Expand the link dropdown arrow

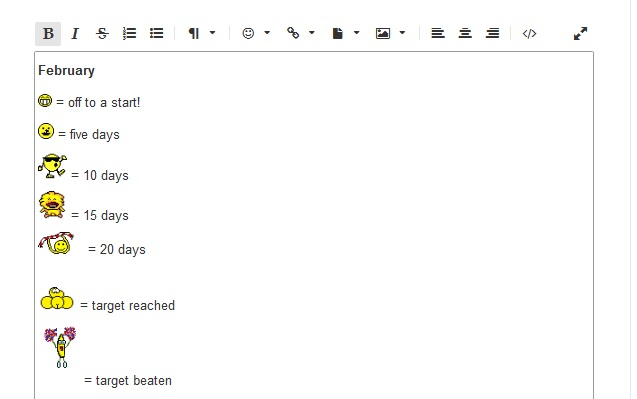point(312,33)
